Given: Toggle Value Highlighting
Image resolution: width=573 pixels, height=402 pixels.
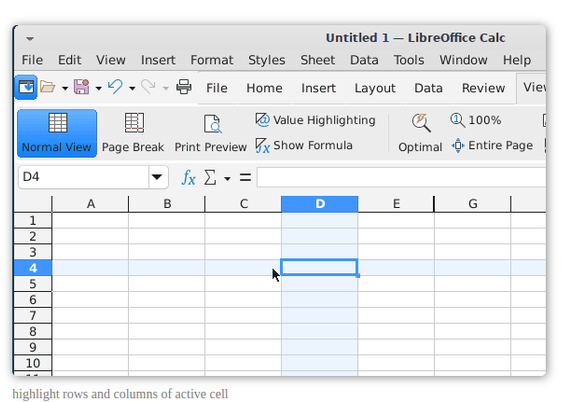Looking at the screenshot, I should tap(315, 120).
